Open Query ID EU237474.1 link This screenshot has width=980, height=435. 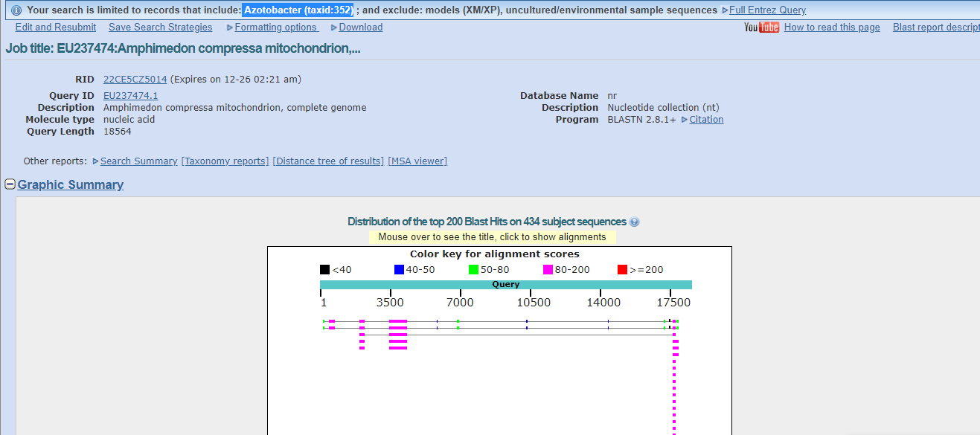coord(130,96)
